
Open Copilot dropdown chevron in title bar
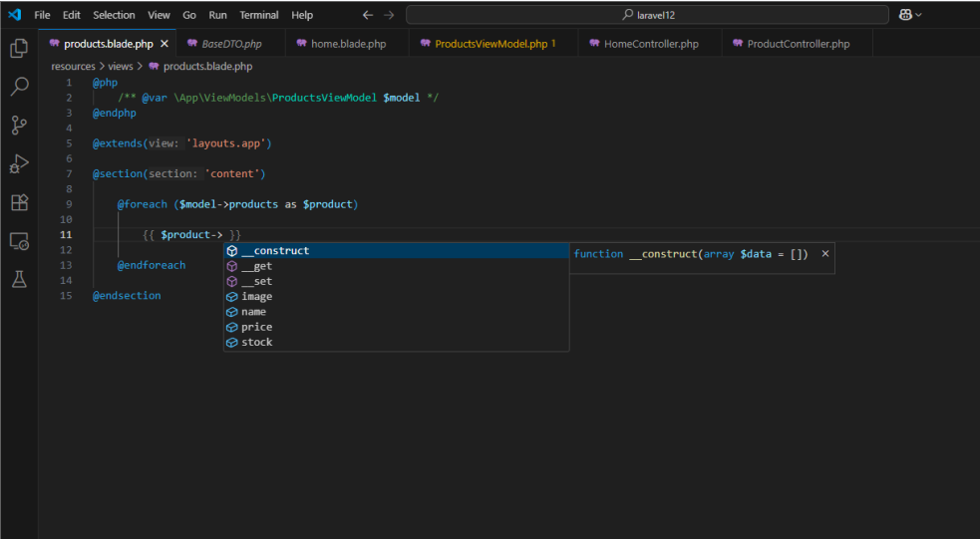[x=919, y=15]
